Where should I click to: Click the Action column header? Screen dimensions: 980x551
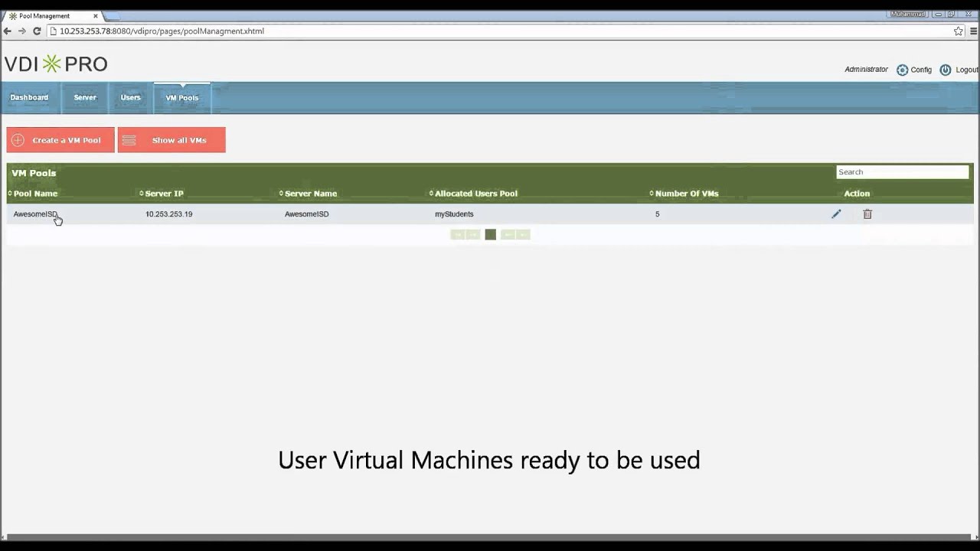(857, 194)
